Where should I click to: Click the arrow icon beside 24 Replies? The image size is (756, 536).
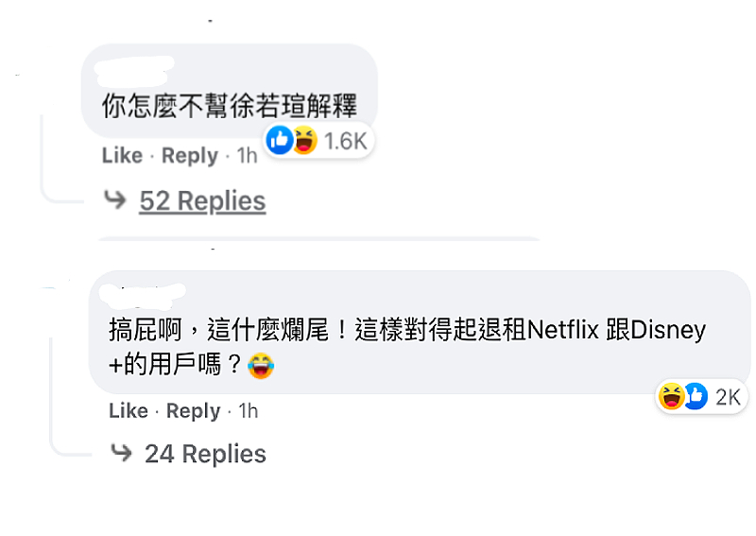point(120,453)
